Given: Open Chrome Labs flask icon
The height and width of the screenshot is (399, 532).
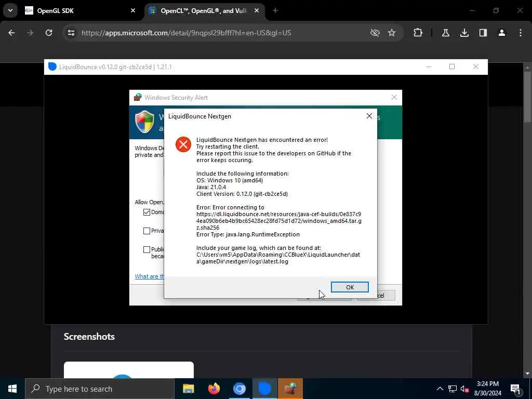Looking at the screenshot, I should (x=445, y=33).
